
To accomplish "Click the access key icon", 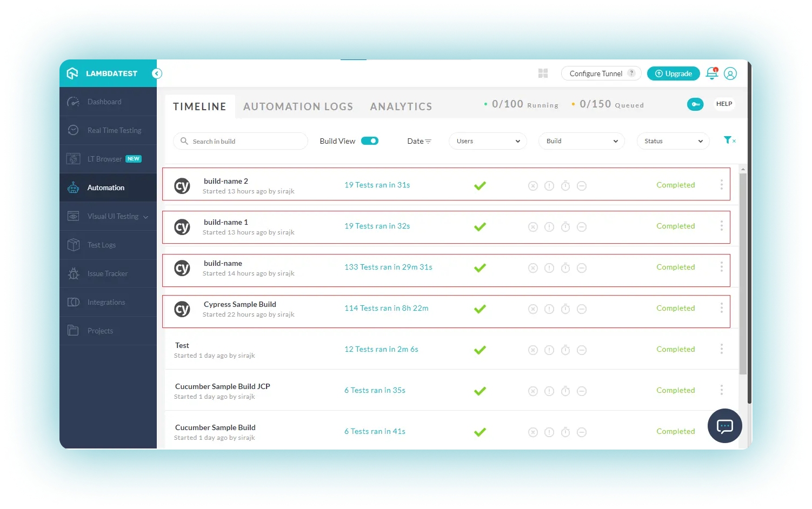I will pyautogui.click(x=695, y=104).
